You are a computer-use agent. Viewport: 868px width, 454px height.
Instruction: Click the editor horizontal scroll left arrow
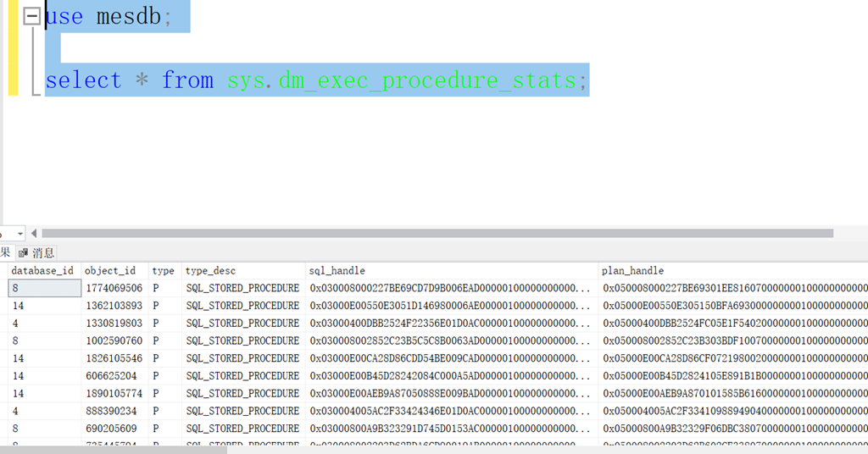34,234
